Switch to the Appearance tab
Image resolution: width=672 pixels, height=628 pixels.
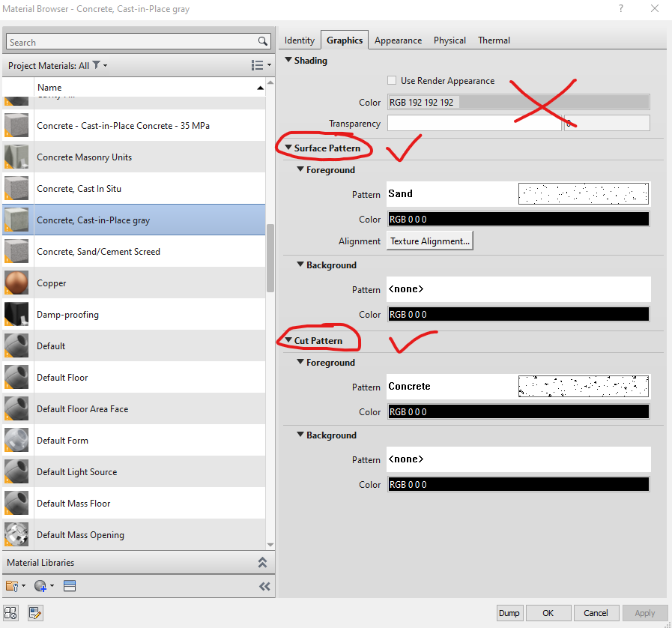[x=398, y=40]
